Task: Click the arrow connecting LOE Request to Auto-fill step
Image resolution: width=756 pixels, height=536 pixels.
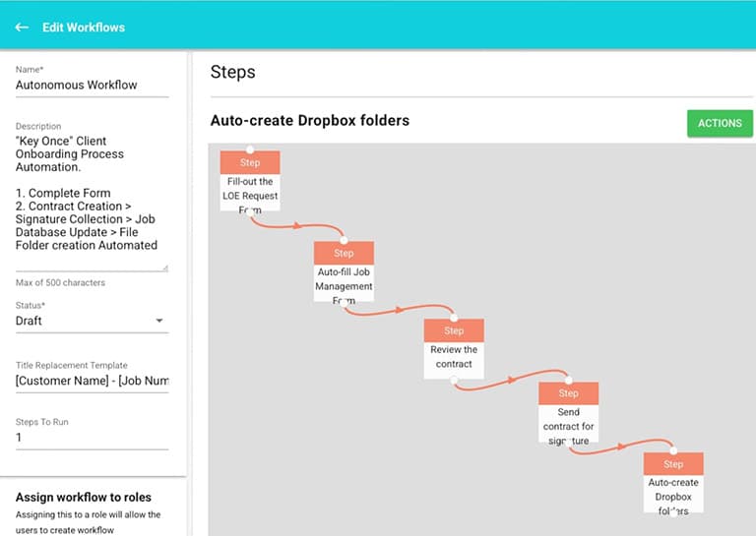Action: click(295, 226)
